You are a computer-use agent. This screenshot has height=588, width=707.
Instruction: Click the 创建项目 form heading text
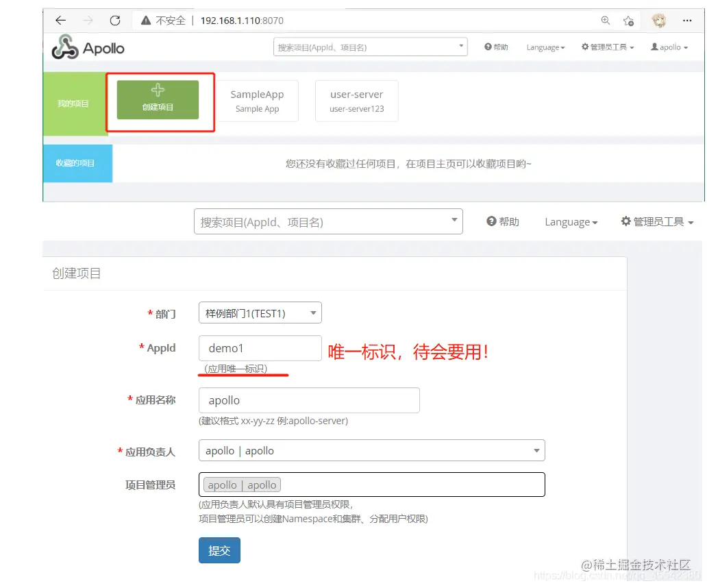coord(76,273)
